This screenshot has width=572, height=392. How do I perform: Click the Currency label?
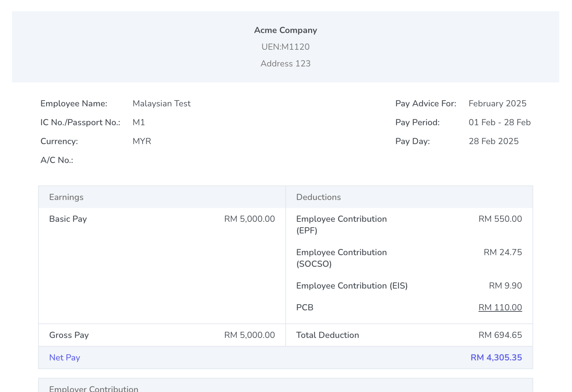(59, 141)
